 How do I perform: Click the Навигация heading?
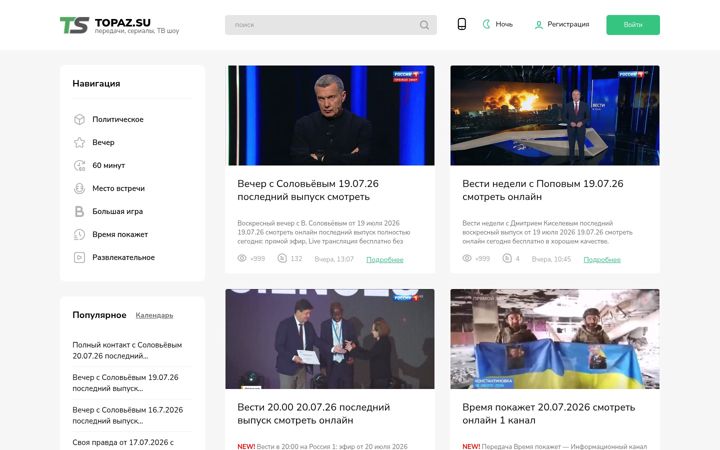(x=96, y=84)
